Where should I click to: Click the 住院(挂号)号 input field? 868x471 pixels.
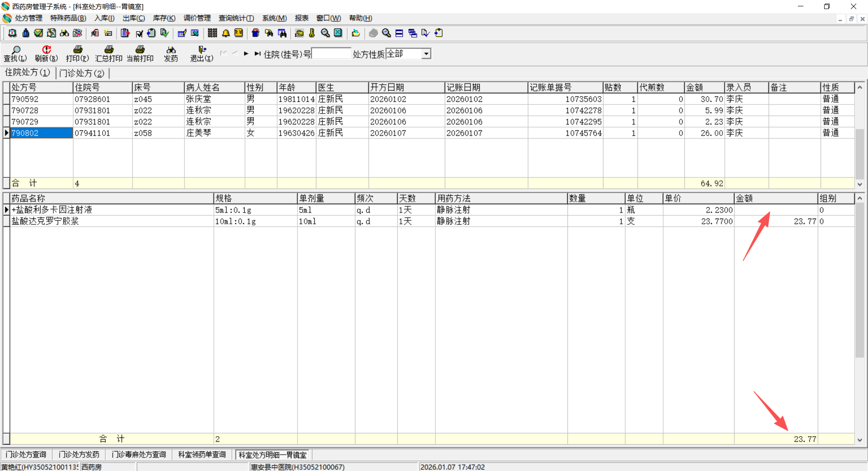click(331, 53)
